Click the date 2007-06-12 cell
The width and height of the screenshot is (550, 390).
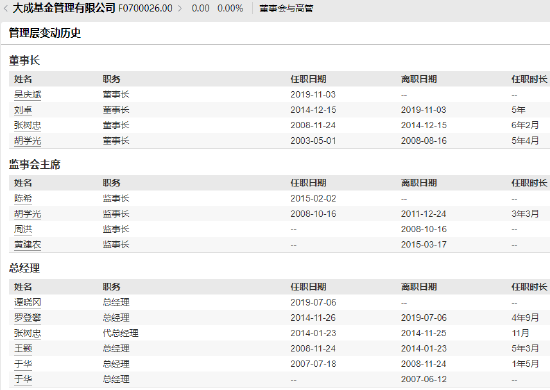click(x=423, y=379)
